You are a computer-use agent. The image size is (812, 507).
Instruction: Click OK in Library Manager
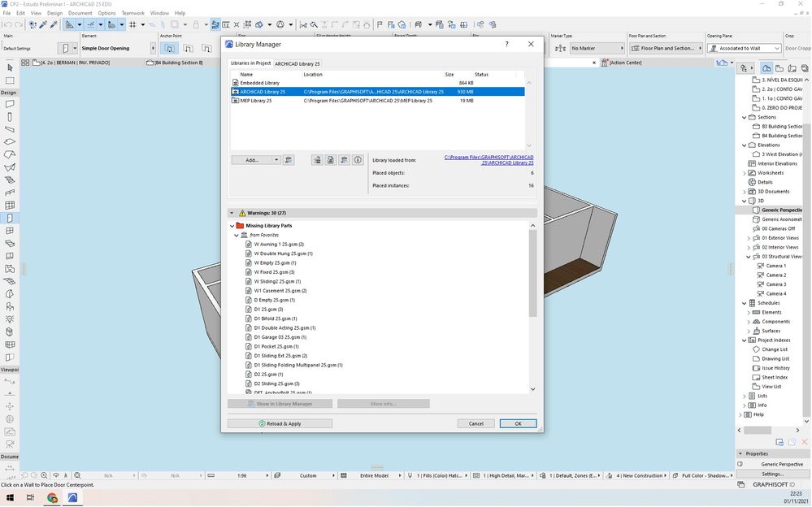coord(518,423)
